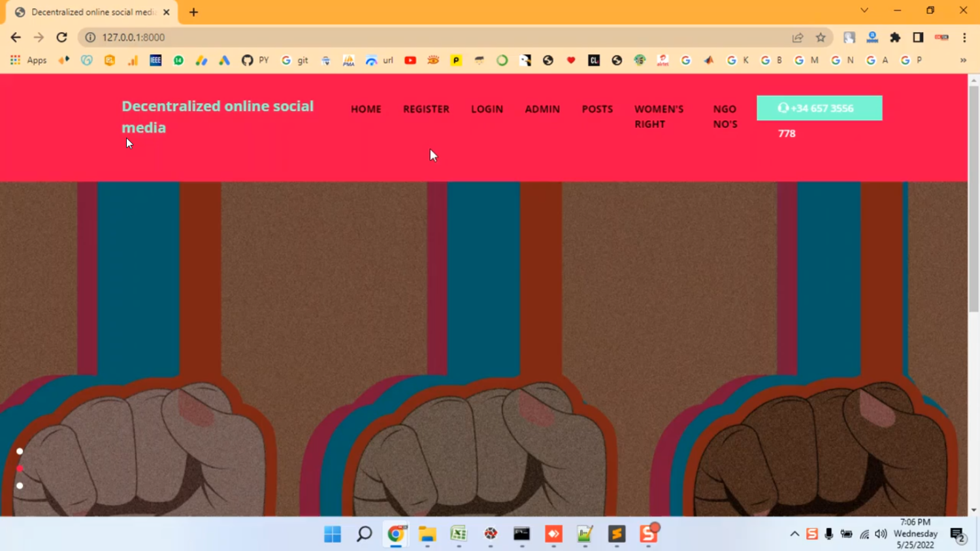Image resolution: width=980 pixels, height=551 pixels.
Task: Open the notification center icon
Action: [x=958, y=535]
